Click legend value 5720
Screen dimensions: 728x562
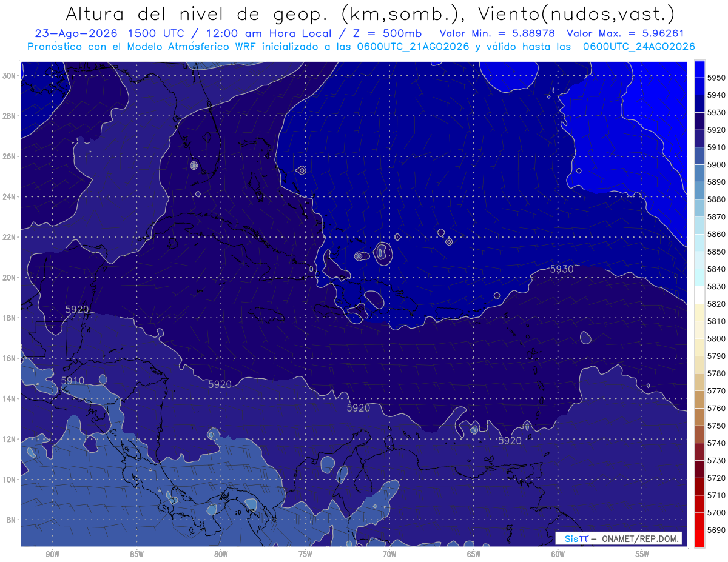pyautogui.click(x=716, y=478)
